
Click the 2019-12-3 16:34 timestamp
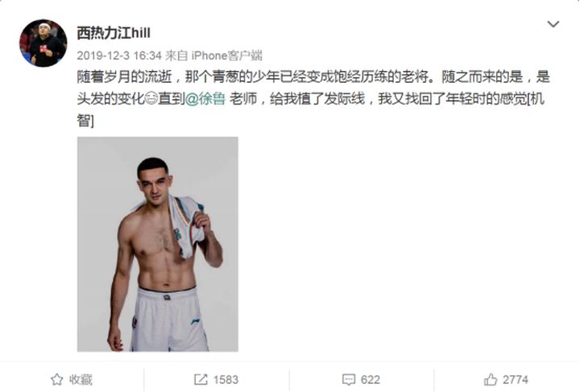tap(119, 56)
